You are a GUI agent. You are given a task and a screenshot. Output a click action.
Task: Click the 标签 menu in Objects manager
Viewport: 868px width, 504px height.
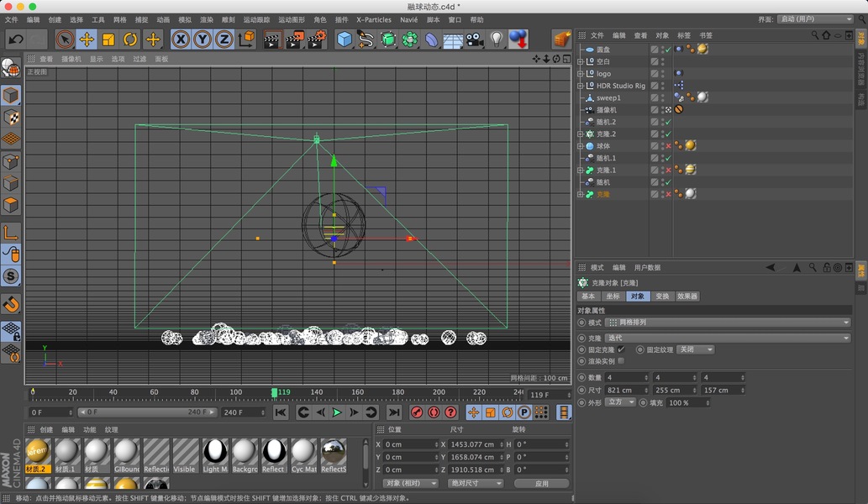[x=684, y=34]
